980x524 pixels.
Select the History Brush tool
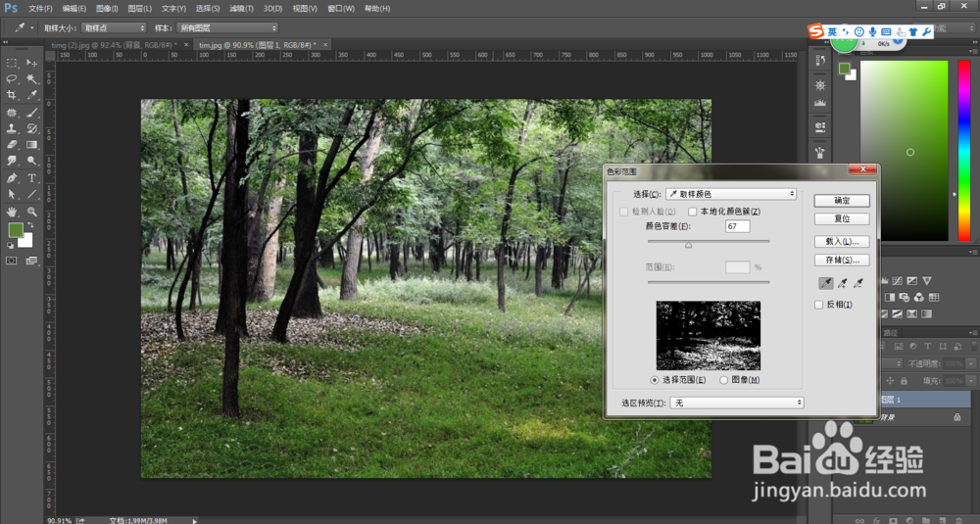(31, 128)
